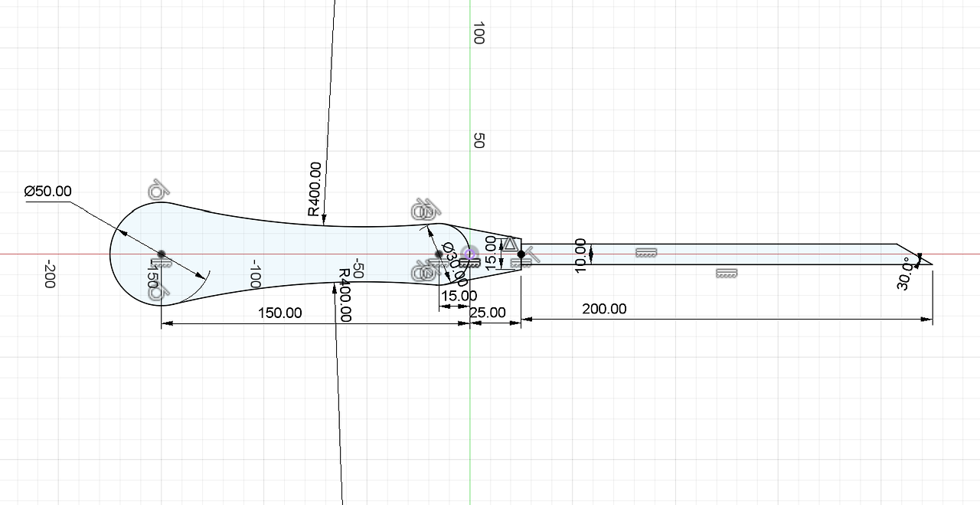Click the -200 axis scale label

[50, 274]
